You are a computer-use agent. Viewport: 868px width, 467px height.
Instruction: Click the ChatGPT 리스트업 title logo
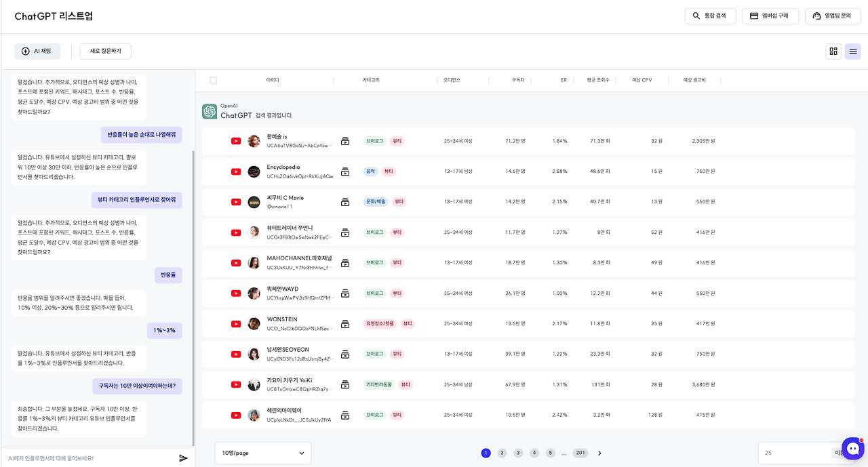[54, 16]
